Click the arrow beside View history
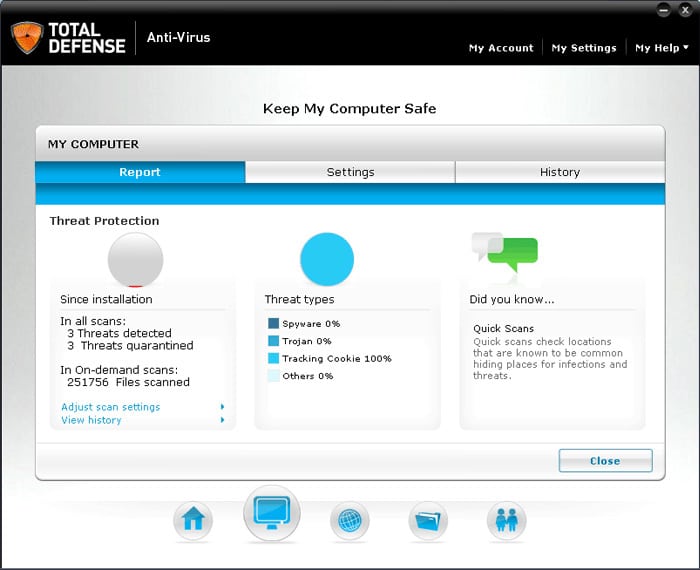The height and width of the screenshot is (570, 700). point(222,420)
